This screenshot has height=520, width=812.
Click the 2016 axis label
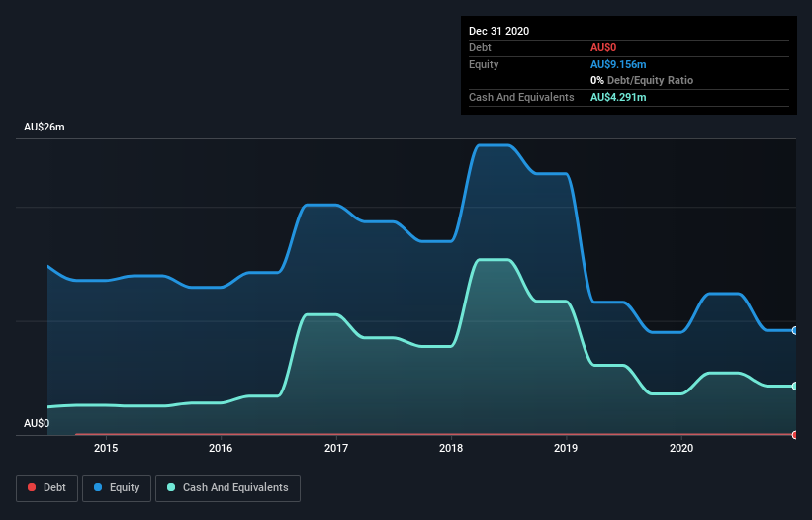pos(221,448)
